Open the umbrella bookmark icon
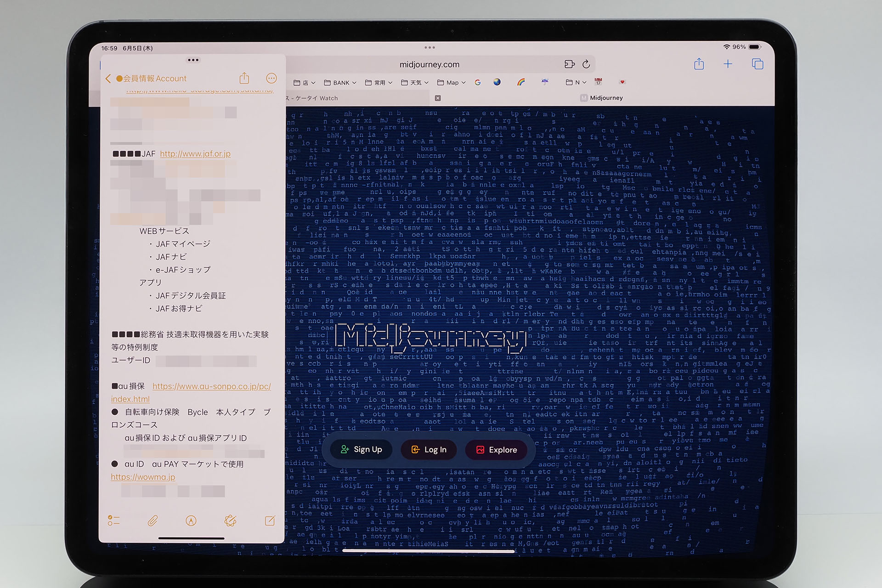Viewport: 882px width, 588px height. coord(545,82)
